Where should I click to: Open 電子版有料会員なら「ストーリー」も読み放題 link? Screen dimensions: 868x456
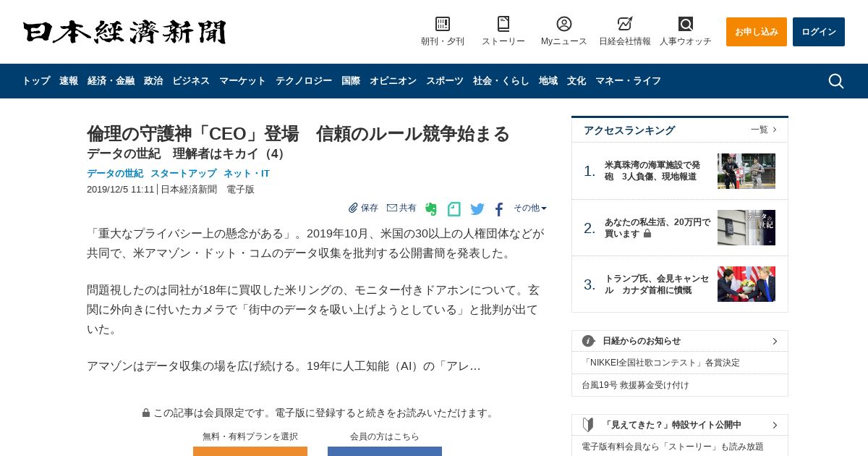(x=673, y=447)
